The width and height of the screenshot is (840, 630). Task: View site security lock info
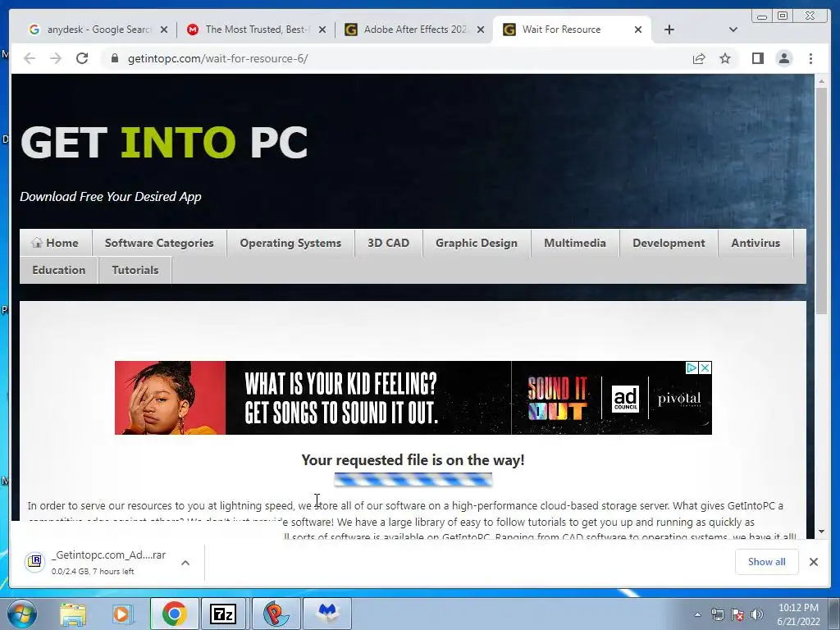pyautogui.click(x=114, y=58)
